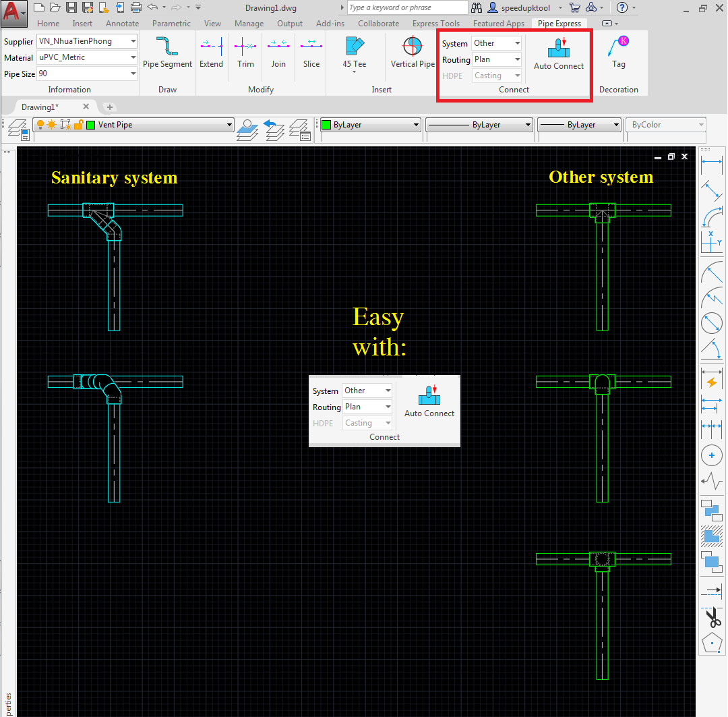
Task: Select the Ordinate dimension tool
Action: click(x=711, y=242)
